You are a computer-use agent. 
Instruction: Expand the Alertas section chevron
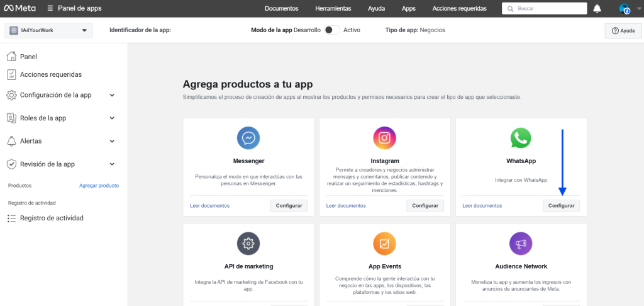[112, 141]
